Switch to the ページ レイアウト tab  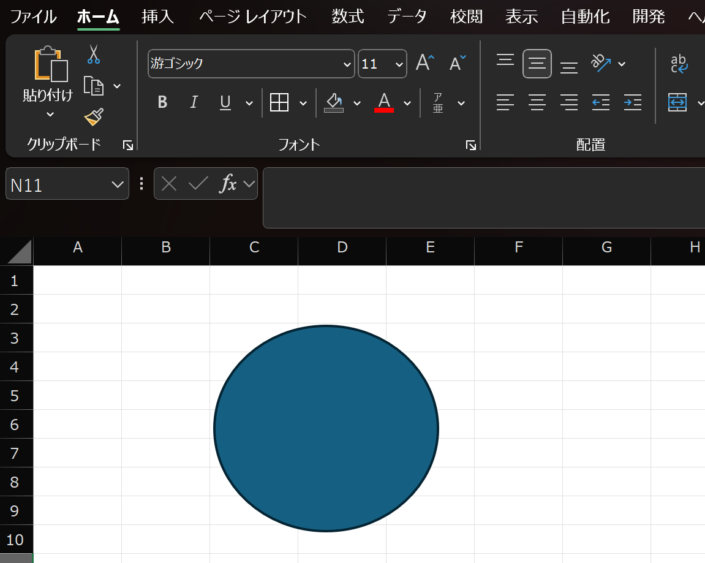point(253,17)
